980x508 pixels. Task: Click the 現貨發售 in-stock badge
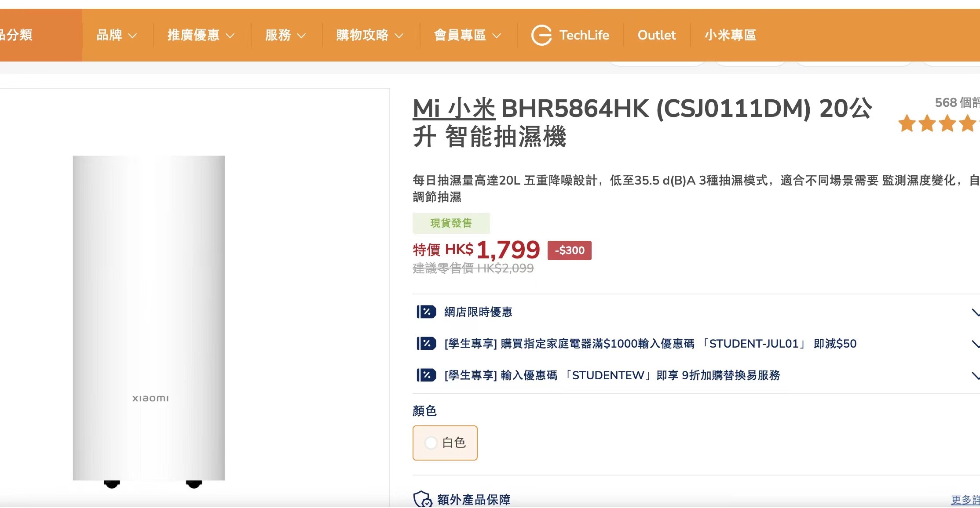tap(451, 223)
